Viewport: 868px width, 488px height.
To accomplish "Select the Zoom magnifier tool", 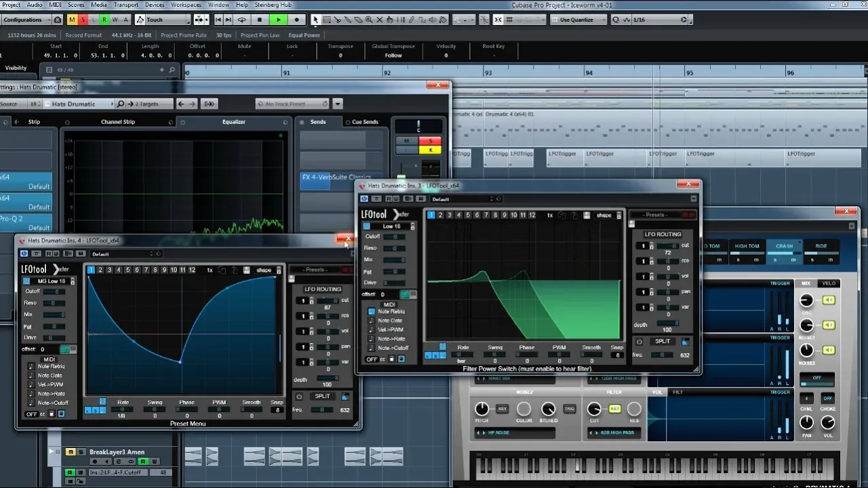I will pos(370,20).
